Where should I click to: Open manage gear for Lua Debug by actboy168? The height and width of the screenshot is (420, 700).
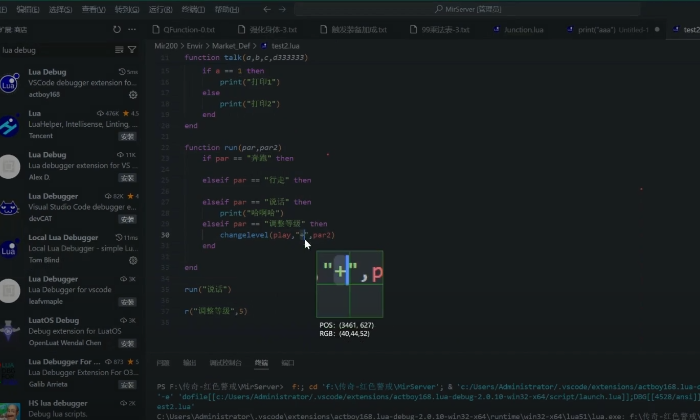133,95
